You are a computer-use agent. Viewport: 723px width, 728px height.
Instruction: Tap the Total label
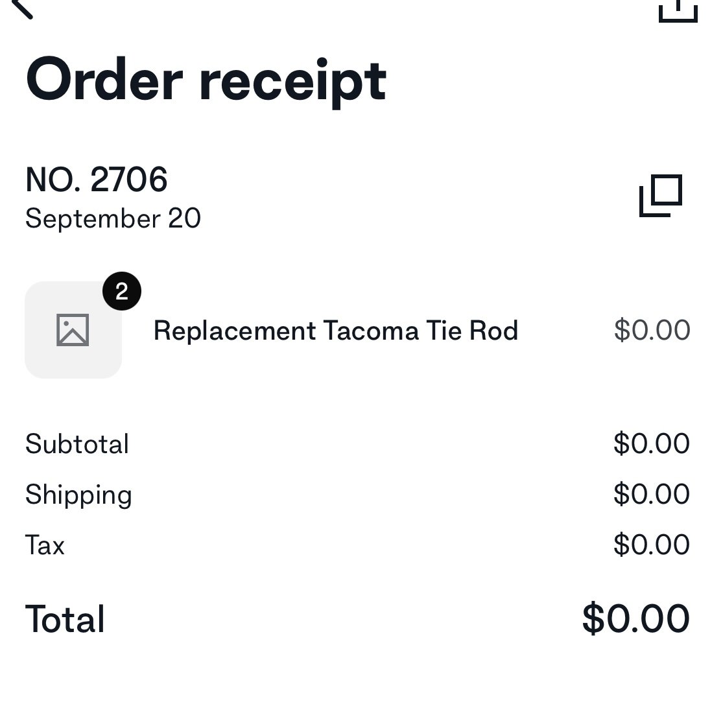pos(65,619)
